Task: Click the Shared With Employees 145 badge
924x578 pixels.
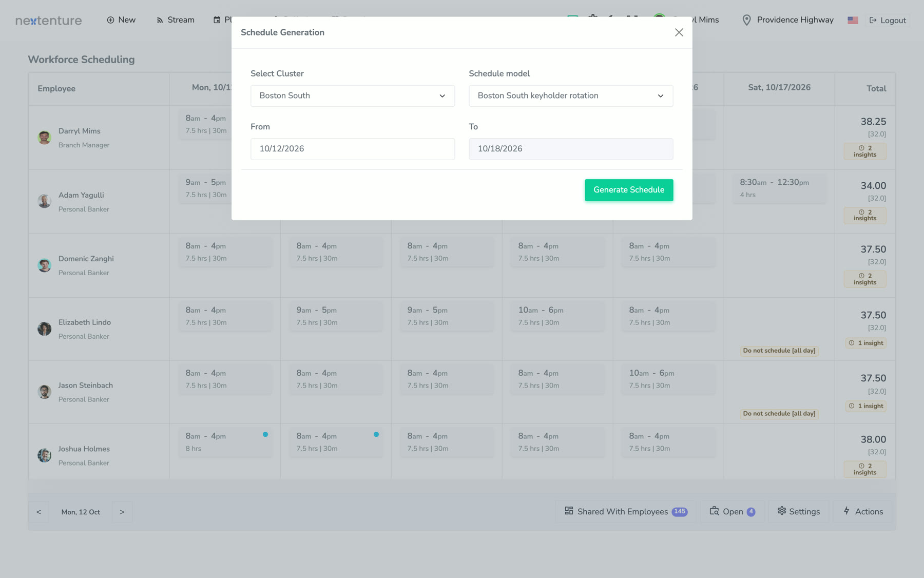Action: 680,511
